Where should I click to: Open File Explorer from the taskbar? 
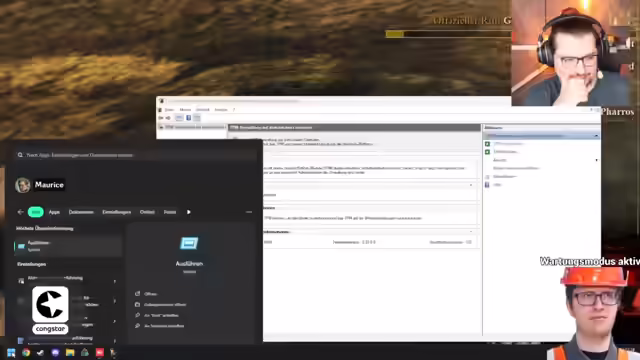click(x=70, y=353)
